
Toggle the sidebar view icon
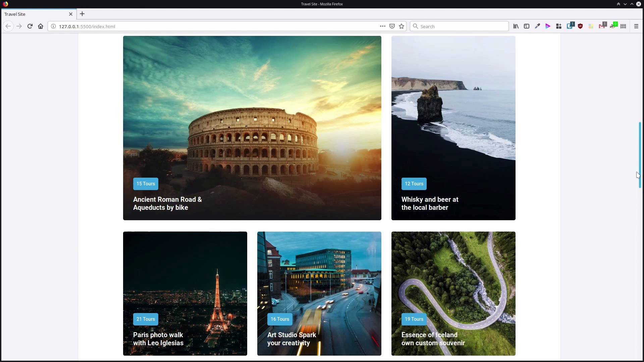527,26
